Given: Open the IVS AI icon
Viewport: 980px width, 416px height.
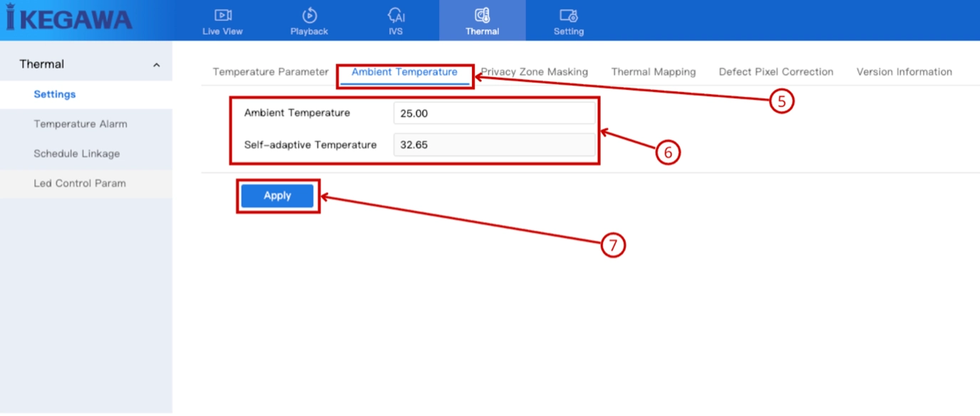Looking at the screenshot, I should (x=396, y=15).
